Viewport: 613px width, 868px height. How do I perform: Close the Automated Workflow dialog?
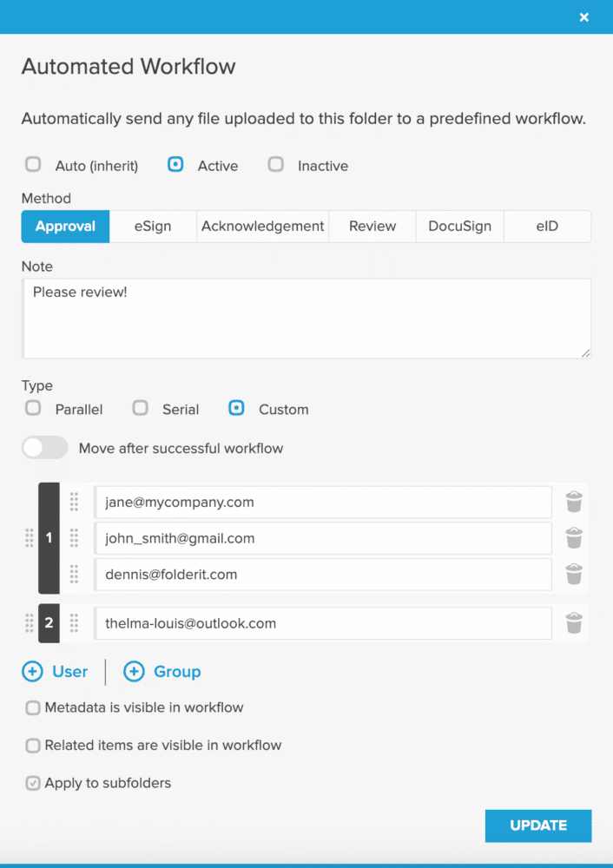tap(584, 17)
